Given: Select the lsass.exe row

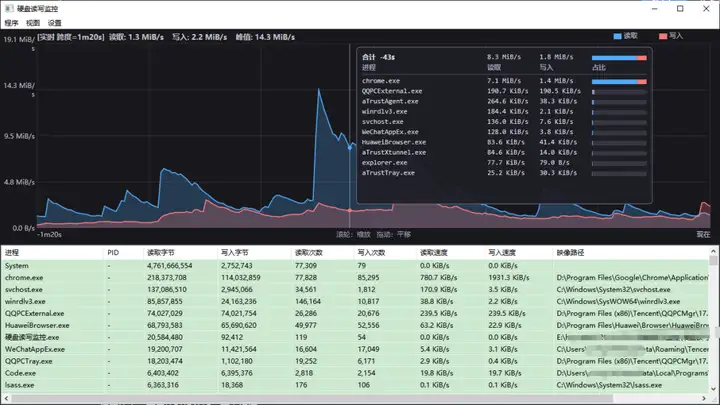Looking at the screenshot, I should click(x=355, y=385).
